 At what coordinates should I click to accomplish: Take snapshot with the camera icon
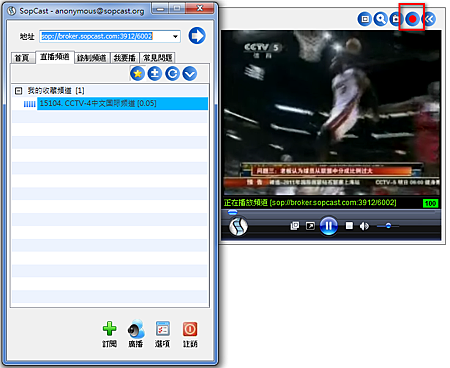(395, 19)
